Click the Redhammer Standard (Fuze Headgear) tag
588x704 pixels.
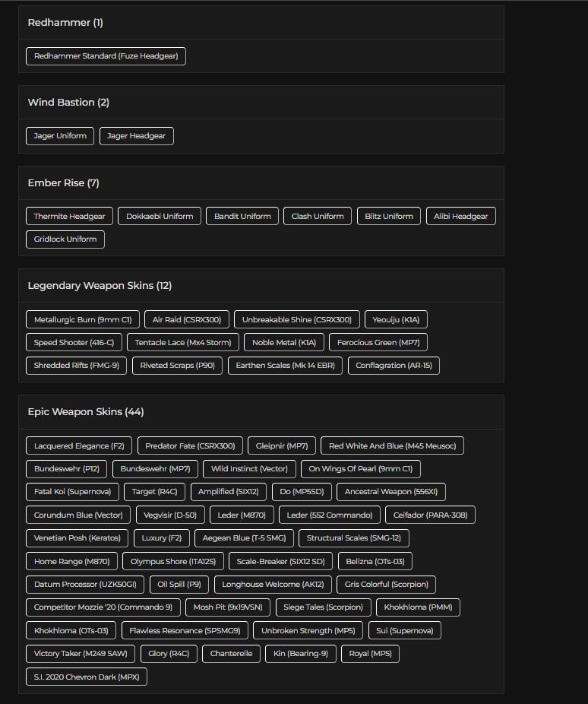coord(106,56)
